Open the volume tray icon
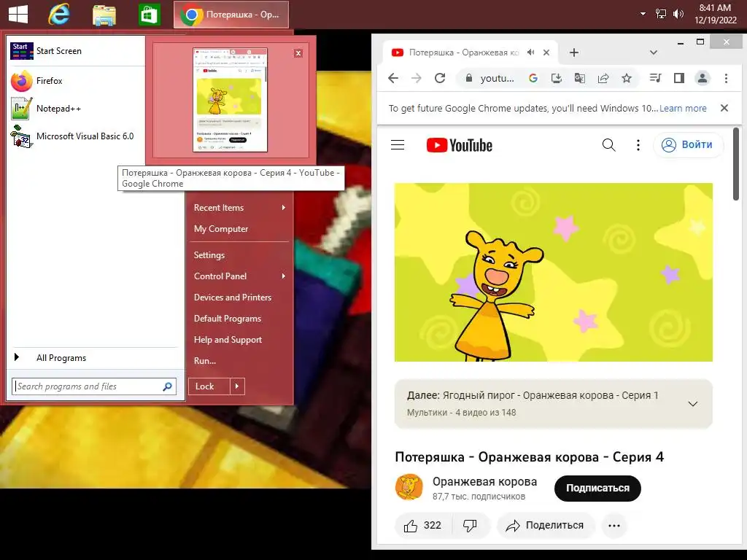 pyautogui.click(x=678, y=14)
